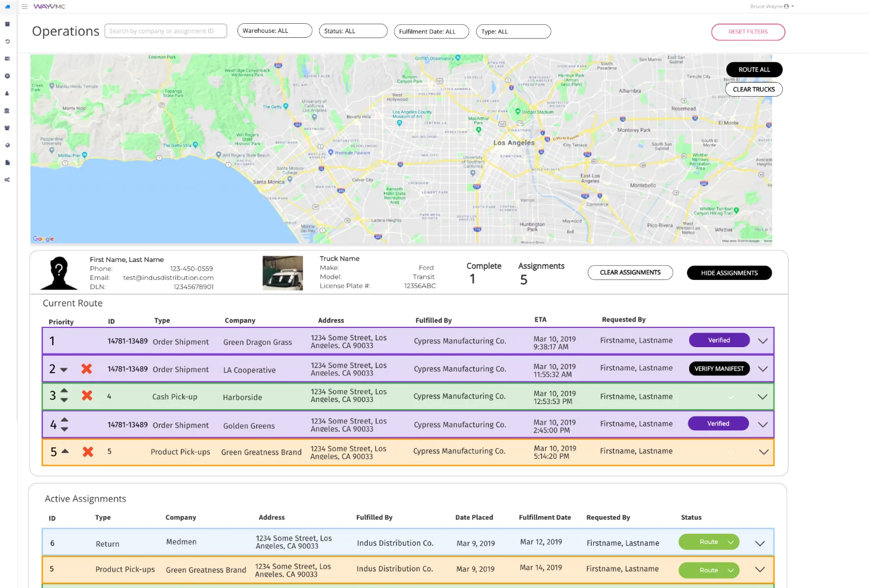Screen dimensions: 870x588
Task: Click the circular refresh arrow sidebar icon
Action: [x=7, y=41]
